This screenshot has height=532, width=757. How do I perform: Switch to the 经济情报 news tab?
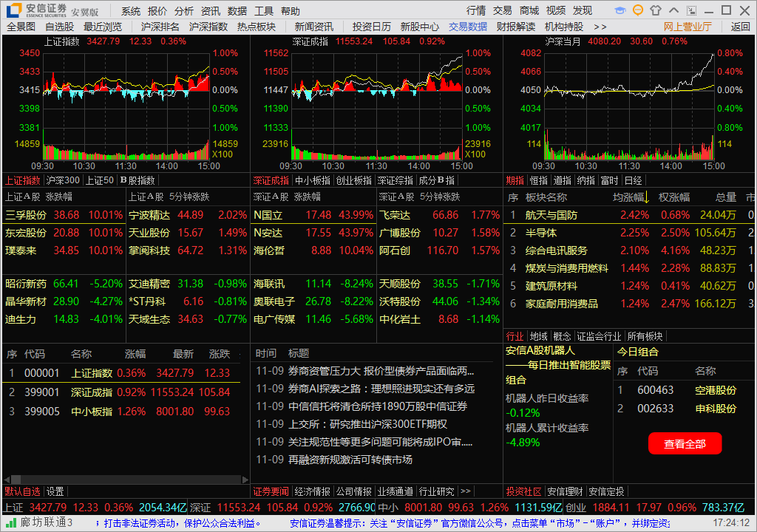click(x=313, y=491)
